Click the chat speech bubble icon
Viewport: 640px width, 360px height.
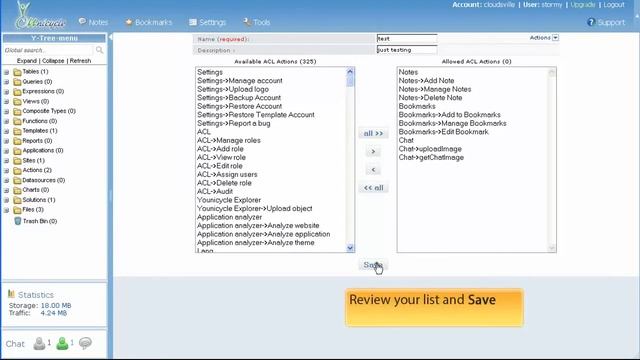(85, 343)
